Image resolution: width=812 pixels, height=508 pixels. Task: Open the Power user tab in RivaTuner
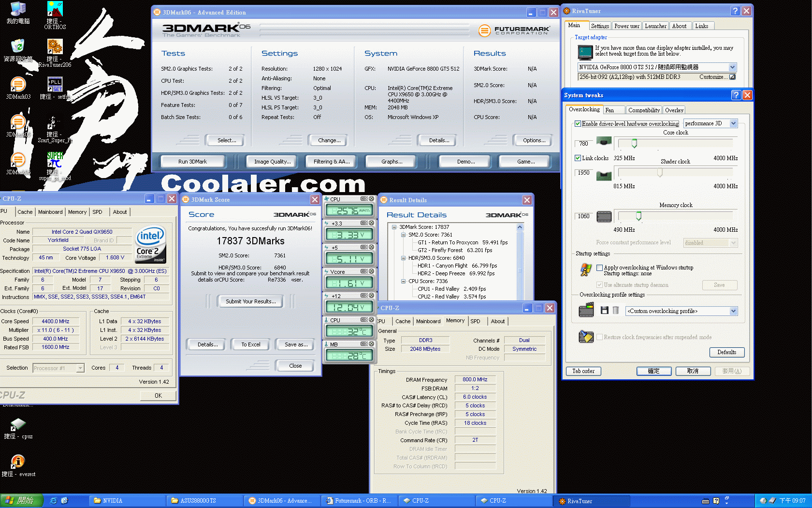pyautogui.click(x=626, y=26)
